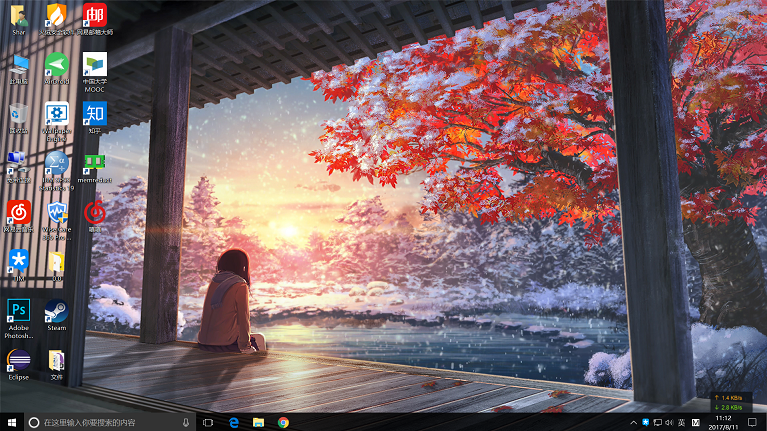The image size is (767, 431).
Task: Launch Wallpaper Engine shortcut
Action: pyautogui.click(x=56, y=121)
